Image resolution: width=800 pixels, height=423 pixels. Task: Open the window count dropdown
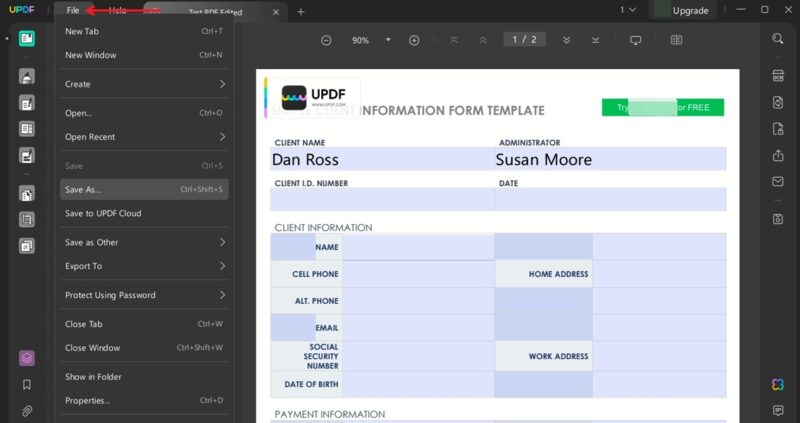coord(628,10)
